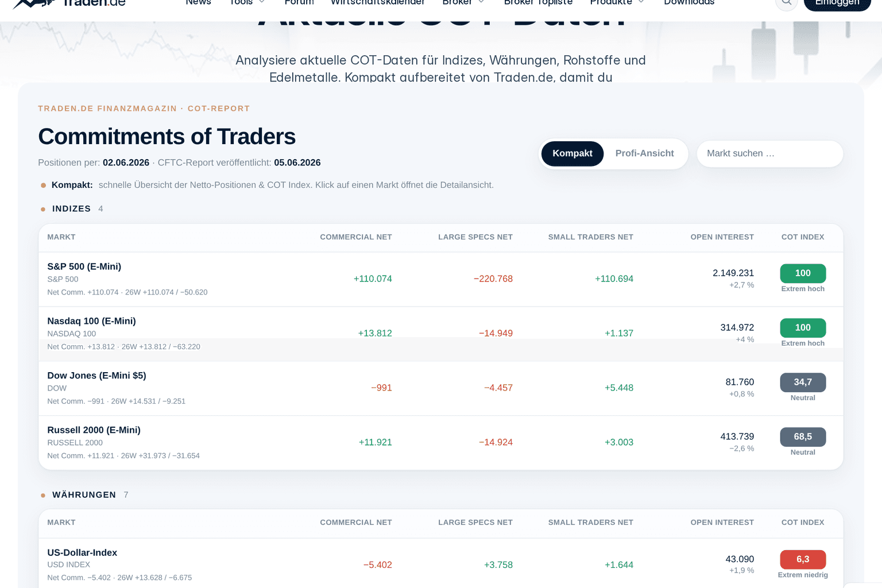Switch to Profi-Ansicht view

[x=644, y=154]
